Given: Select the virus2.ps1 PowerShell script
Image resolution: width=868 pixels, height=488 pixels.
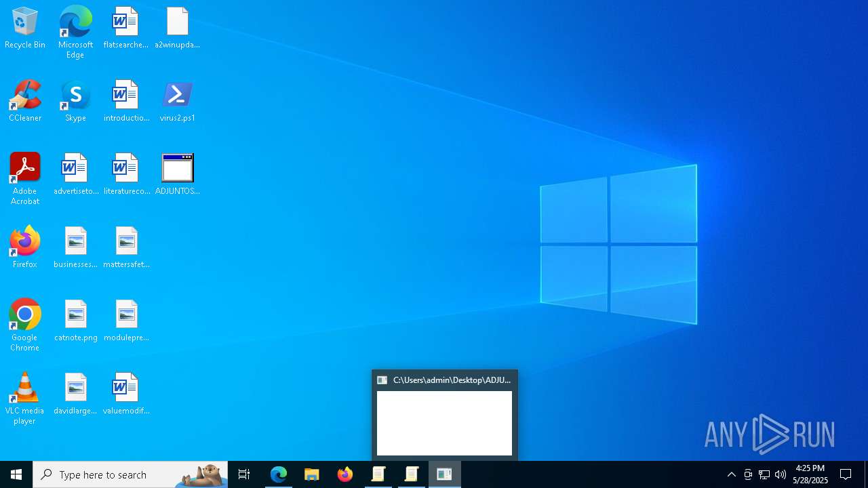Looking at the screenshot, I should (x=177, y=101).
